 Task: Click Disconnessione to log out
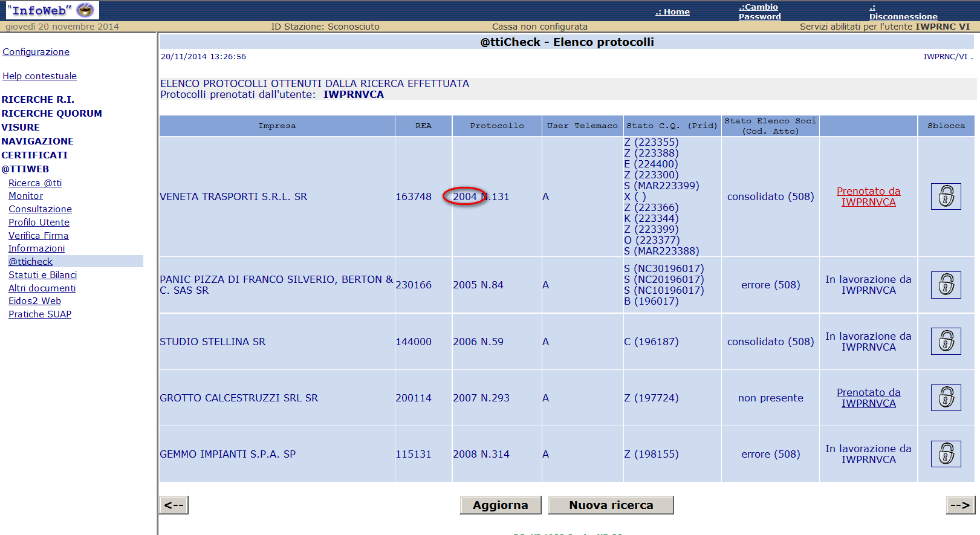903,12
